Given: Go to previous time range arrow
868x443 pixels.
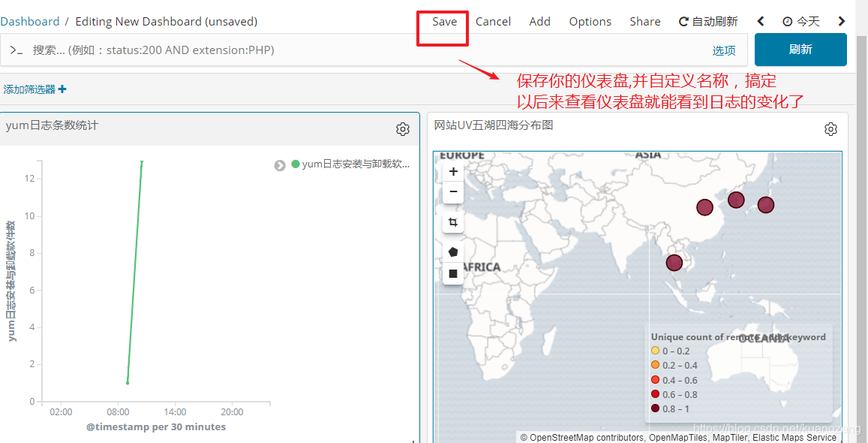Looking at the screenshot, I should pyautogui.click(x=761, y=22).
